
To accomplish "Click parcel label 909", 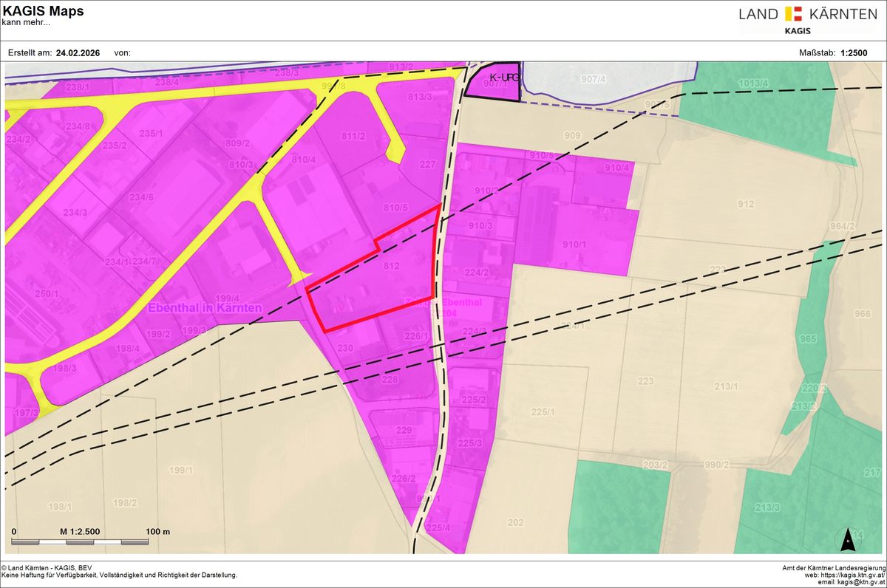I will point(571,136).
